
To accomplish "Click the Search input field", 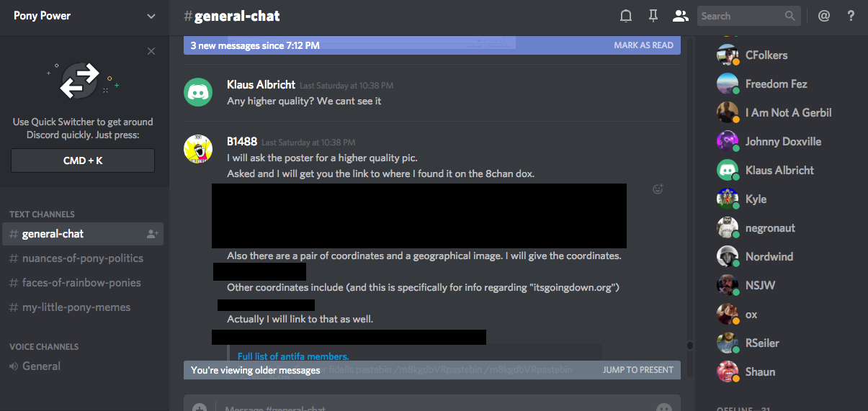I will coord(741,16).
